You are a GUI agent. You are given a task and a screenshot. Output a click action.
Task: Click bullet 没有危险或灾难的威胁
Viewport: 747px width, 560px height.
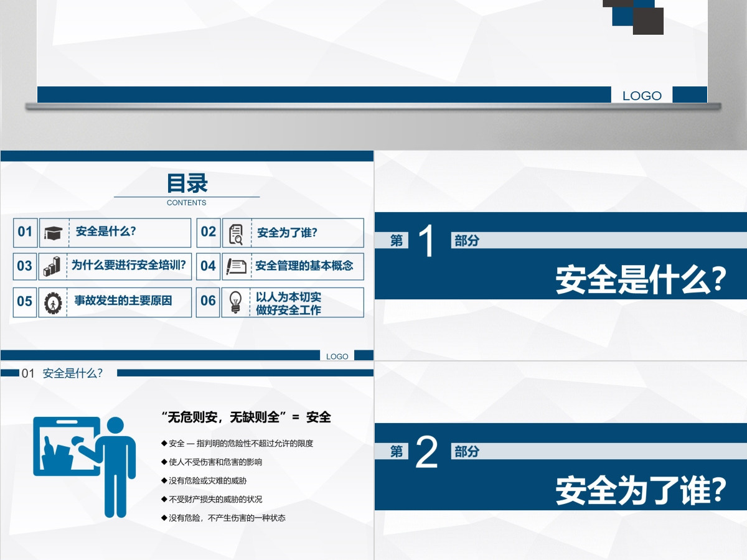(x=204, y=481)
